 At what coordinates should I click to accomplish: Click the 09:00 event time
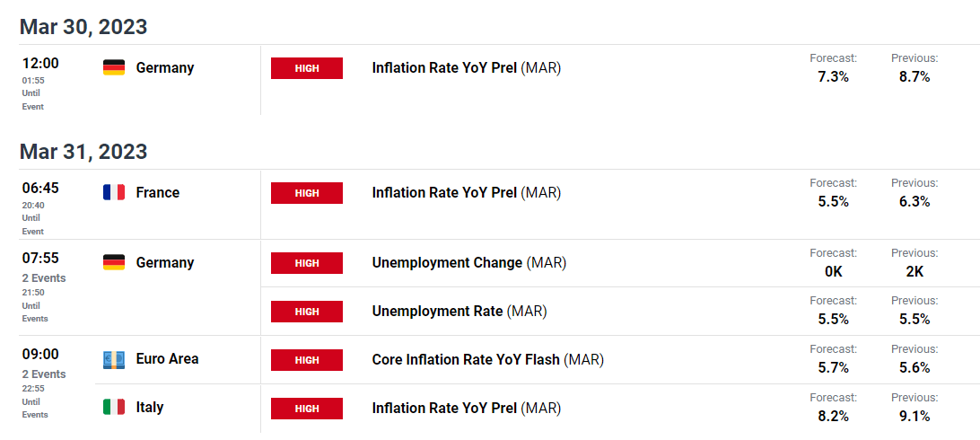pos(40,355)
